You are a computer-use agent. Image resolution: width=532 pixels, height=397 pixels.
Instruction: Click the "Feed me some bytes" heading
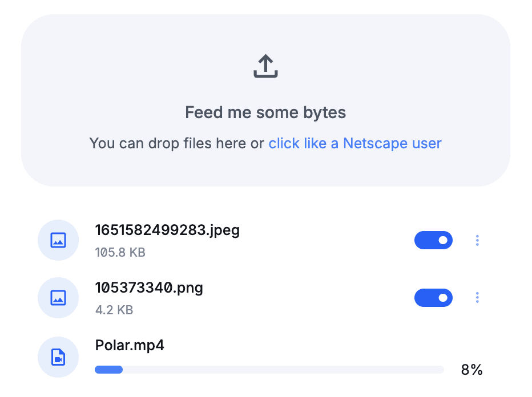pos(265,112)
